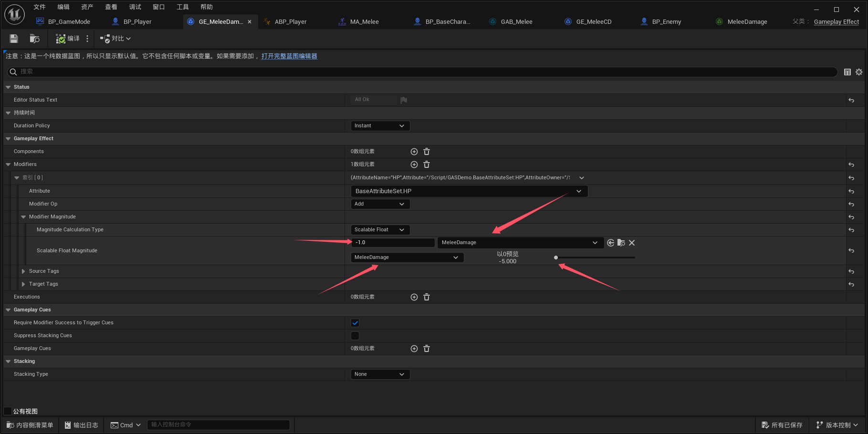Open the Tools menu
Image resolution: width=868 pixels, height=434 pixels.
click(x=183, y=7)
